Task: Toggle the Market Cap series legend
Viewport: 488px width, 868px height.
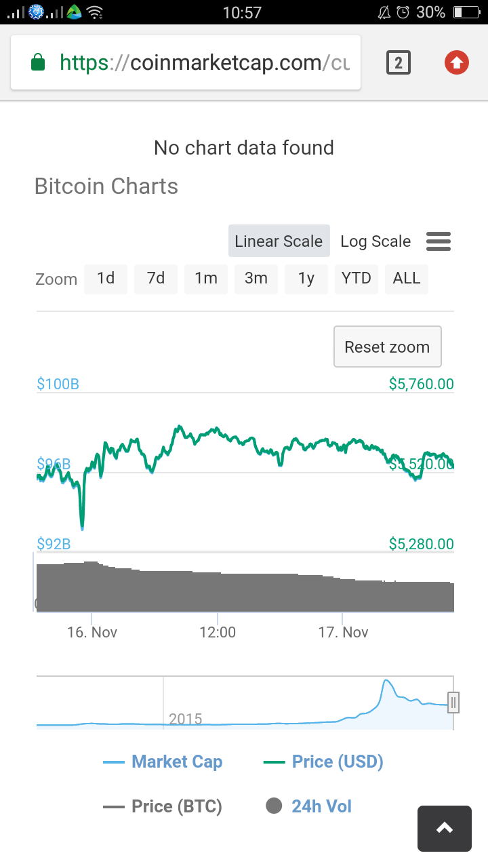Action: (x=163, y=762)
